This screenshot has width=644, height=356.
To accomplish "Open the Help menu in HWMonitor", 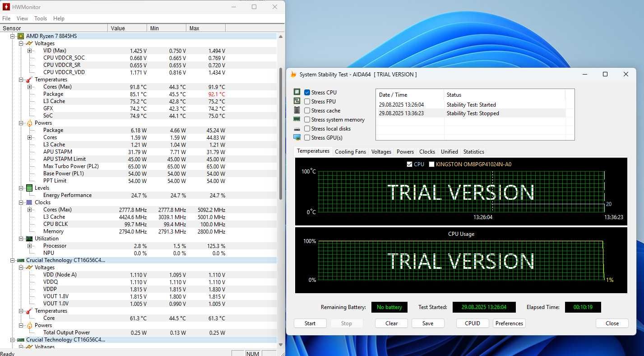I will point(59,19).
